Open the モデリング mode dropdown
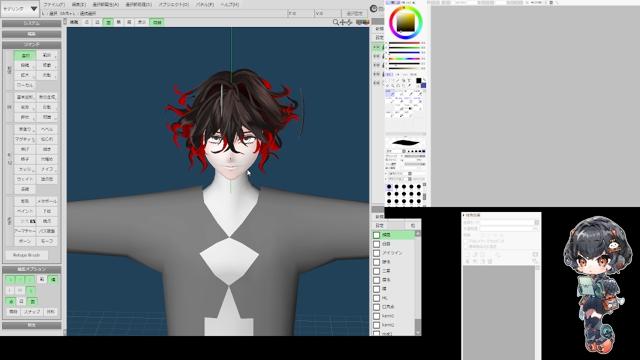 tap(20, 9)
